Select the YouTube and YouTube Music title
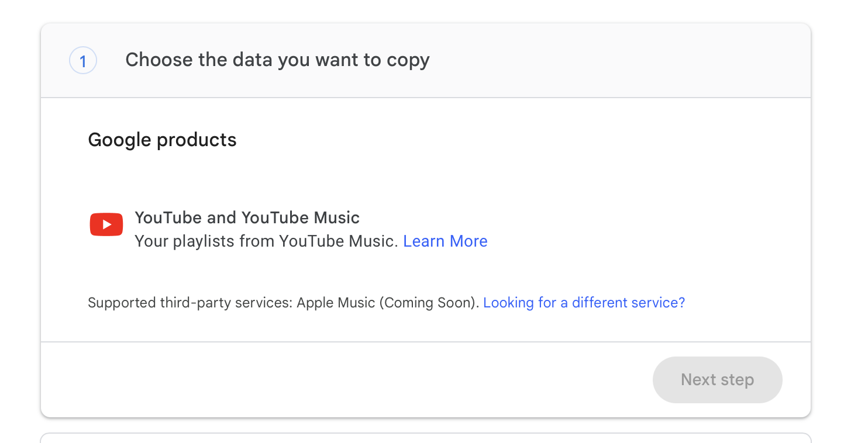The height and width of the screenshot is (443, 868). [247, 218]
